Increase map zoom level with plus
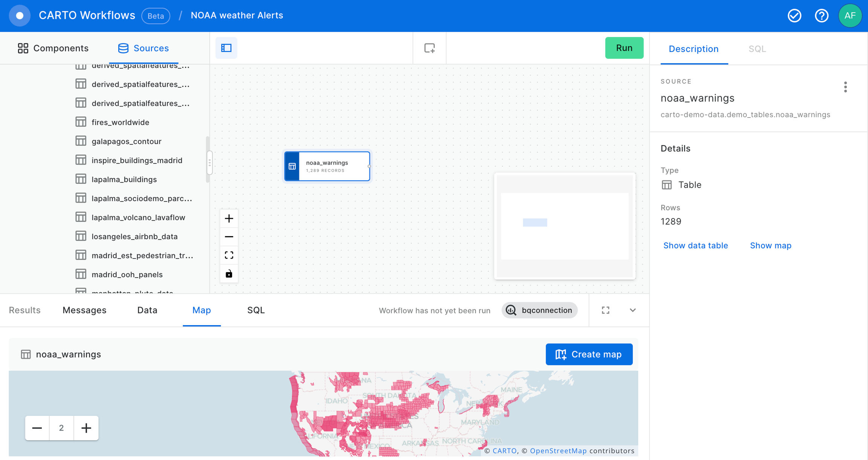 click(86, 428)
